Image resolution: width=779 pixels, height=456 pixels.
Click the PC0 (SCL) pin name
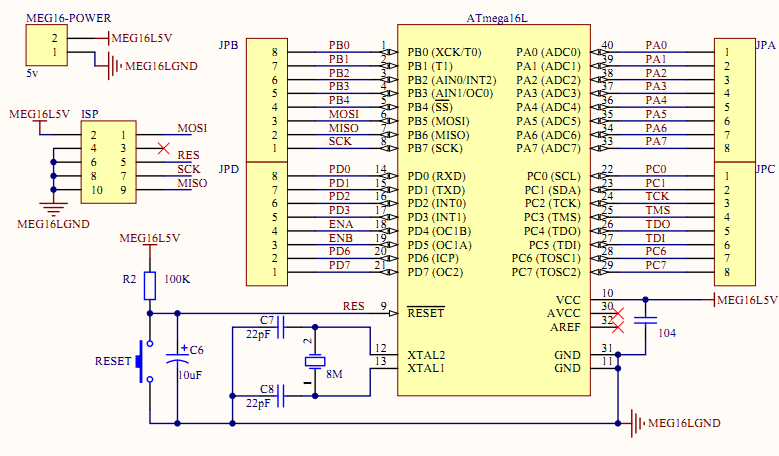pos(553,176)
